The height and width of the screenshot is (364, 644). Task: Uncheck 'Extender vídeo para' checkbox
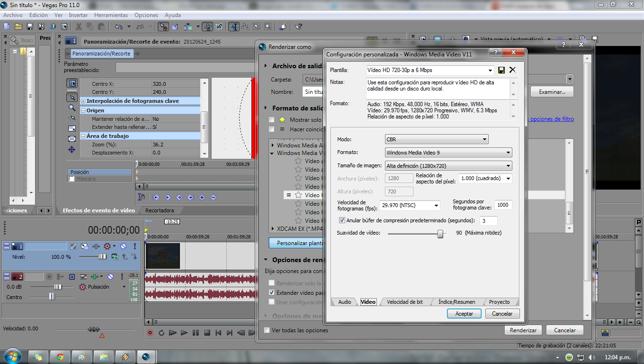272,292
